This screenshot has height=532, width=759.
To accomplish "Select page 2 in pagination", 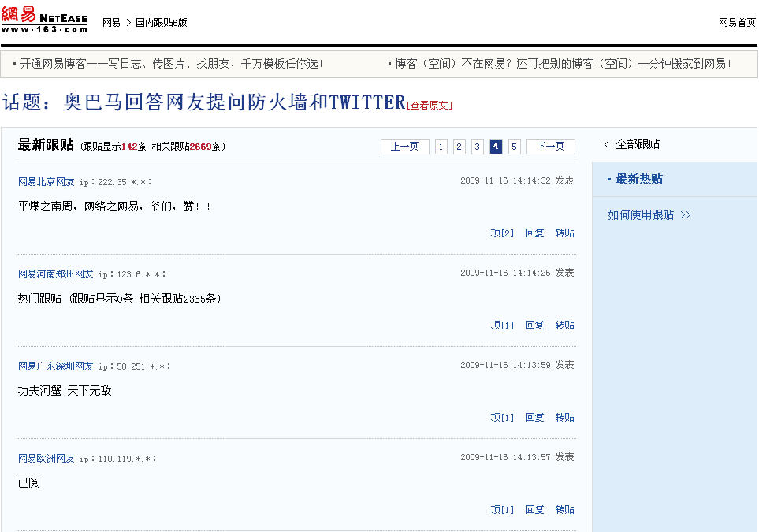I will coord(459,147).
